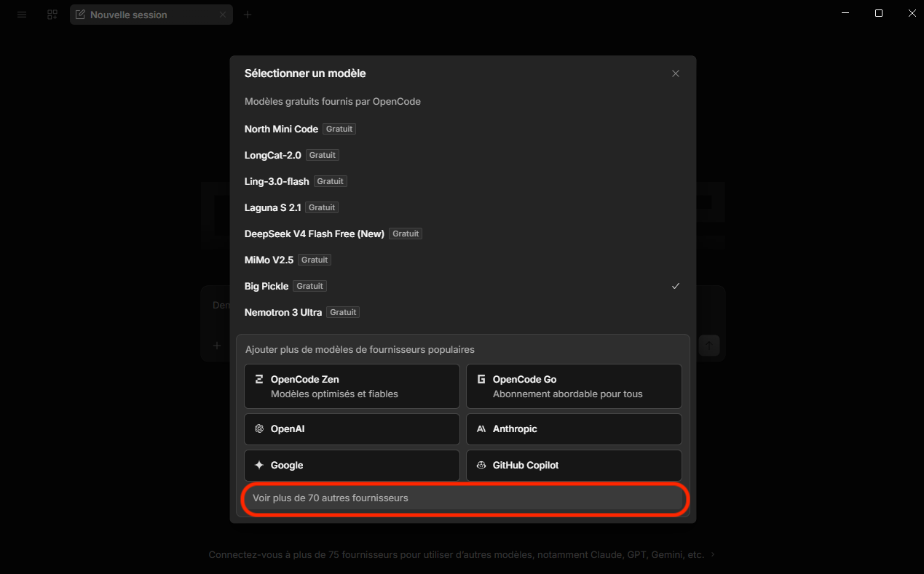Open the hamburger sidebar menu
Viewport: 924px width, 574px height.
[x=22, y=15]
